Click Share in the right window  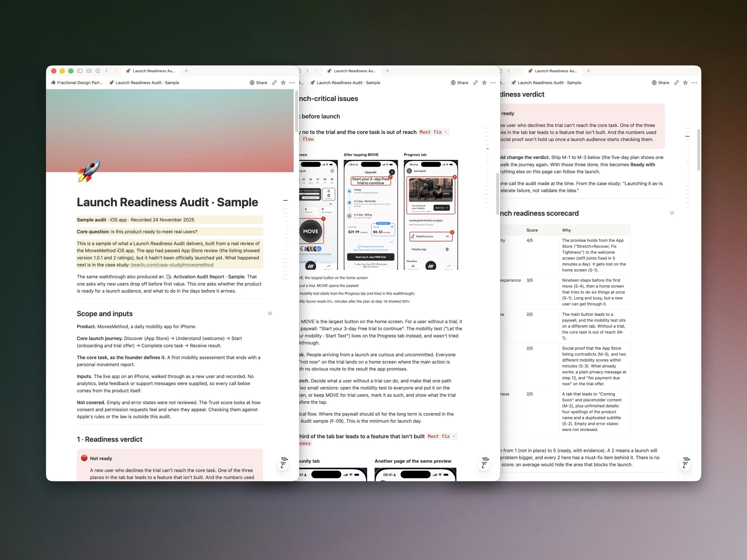tap(660, 83)
